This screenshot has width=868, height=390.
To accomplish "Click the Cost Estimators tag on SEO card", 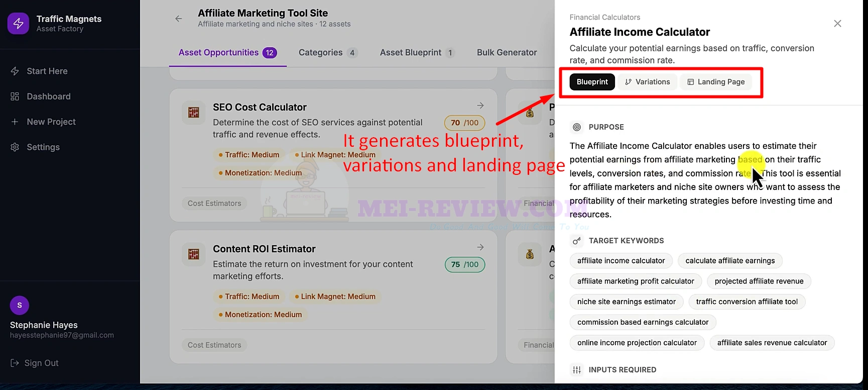I will click(214, 203).
